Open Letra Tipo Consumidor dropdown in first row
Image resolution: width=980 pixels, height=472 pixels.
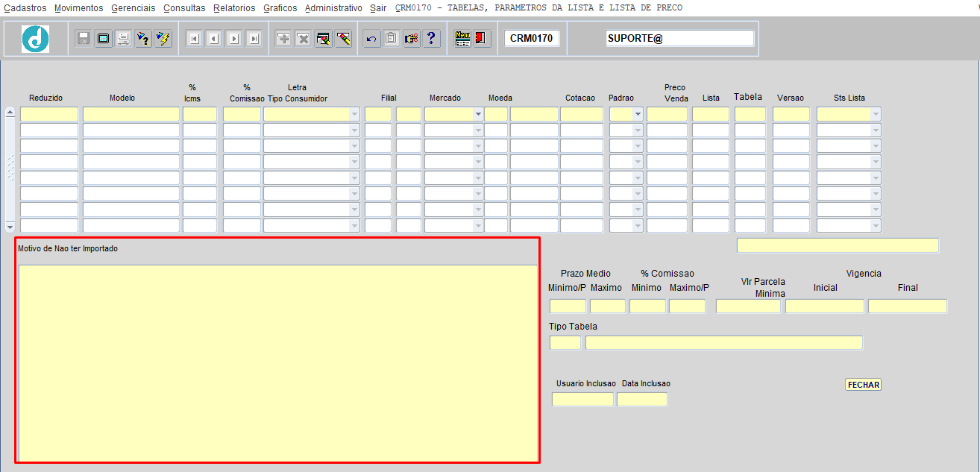point(354,114)
